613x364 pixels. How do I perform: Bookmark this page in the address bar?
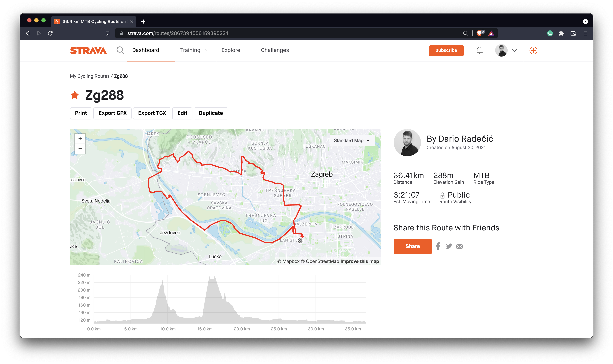[x=108, y=33]
